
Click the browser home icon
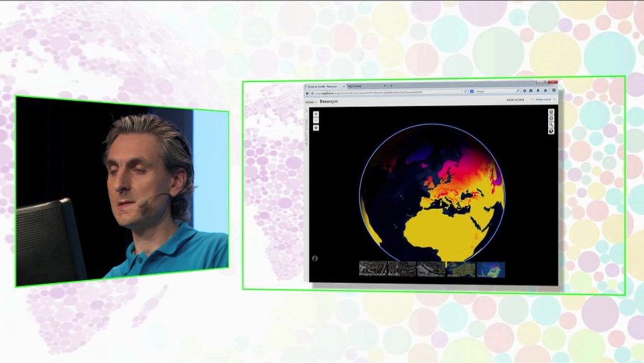546,91
